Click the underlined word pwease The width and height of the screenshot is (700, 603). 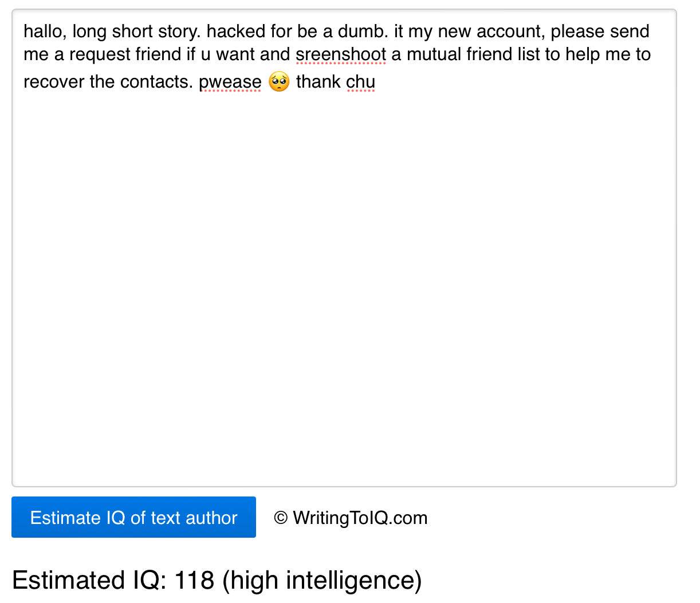point(230,82)
